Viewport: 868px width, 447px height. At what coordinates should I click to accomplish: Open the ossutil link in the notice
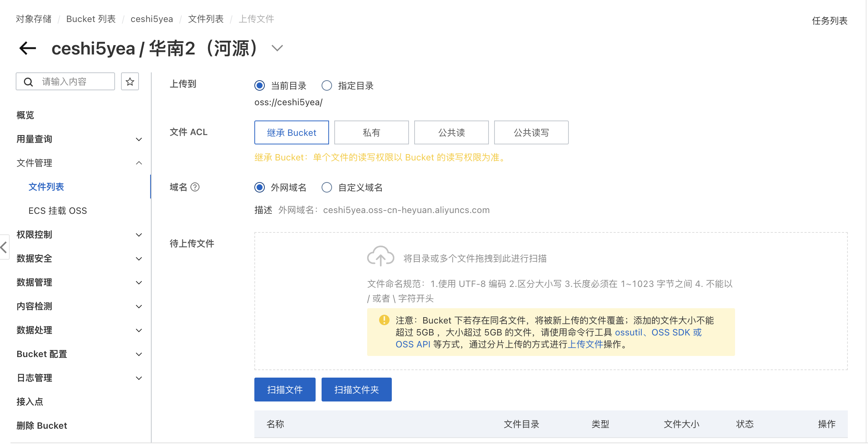point(628,332)
